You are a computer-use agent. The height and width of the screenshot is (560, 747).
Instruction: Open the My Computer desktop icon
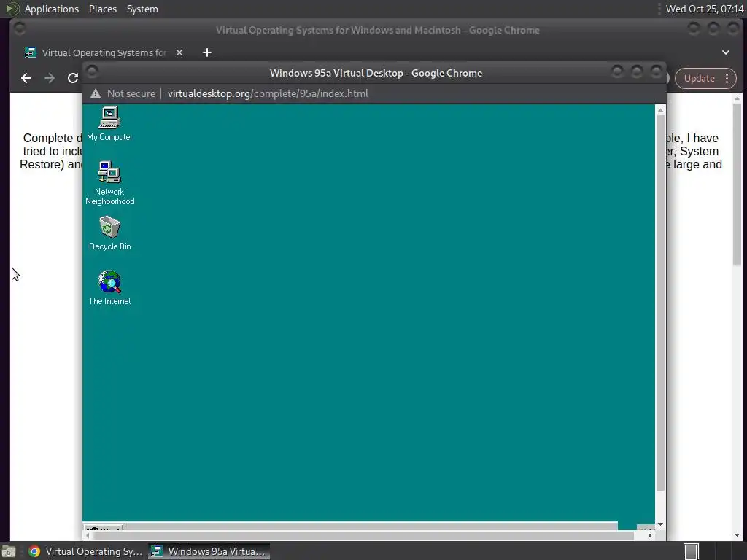tap(109, 124)
